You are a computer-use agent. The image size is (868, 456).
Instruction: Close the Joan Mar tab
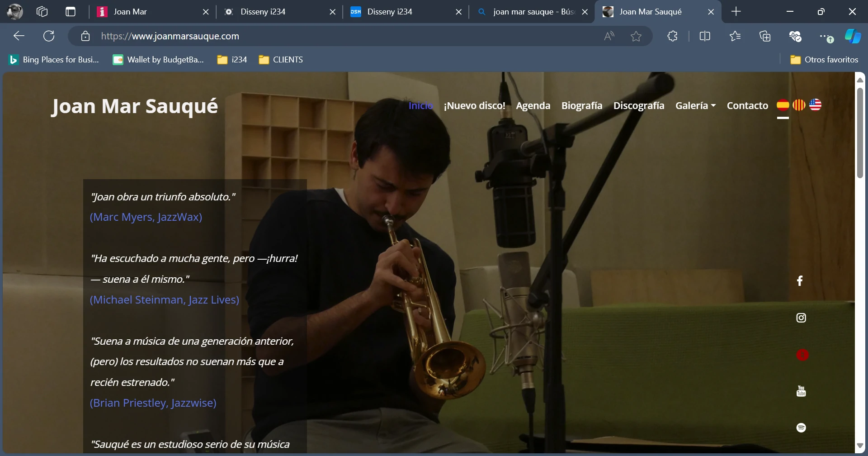206,12
